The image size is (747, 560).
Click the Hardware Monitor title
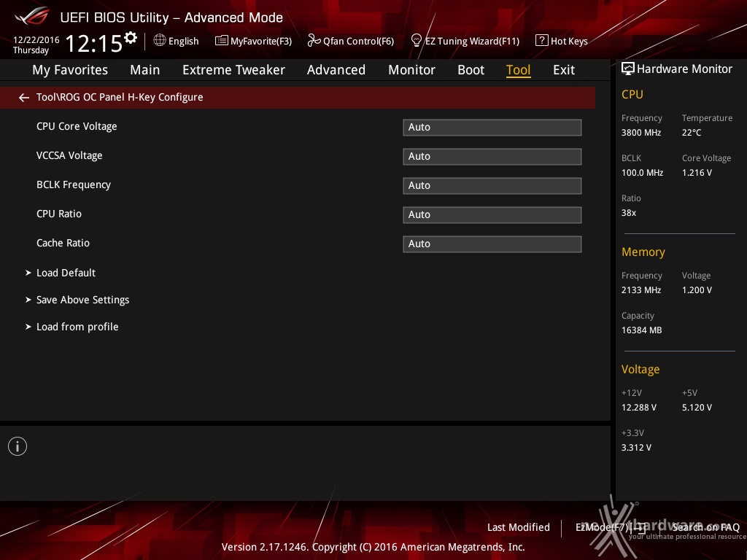click(x=684, y=69)
